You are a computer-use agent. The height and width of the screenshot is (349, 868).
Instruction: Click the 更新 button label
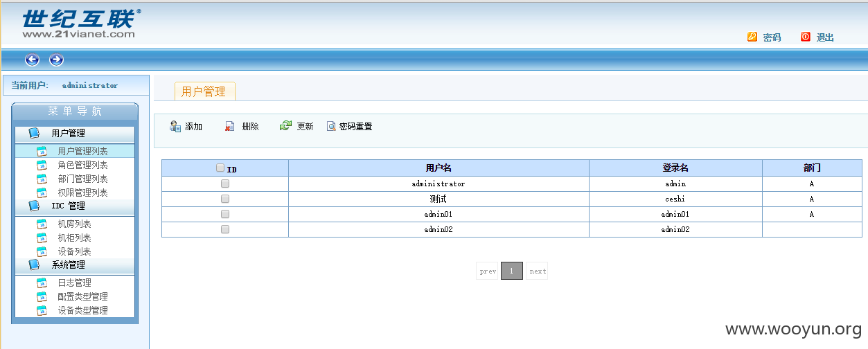tap(305, 127)
